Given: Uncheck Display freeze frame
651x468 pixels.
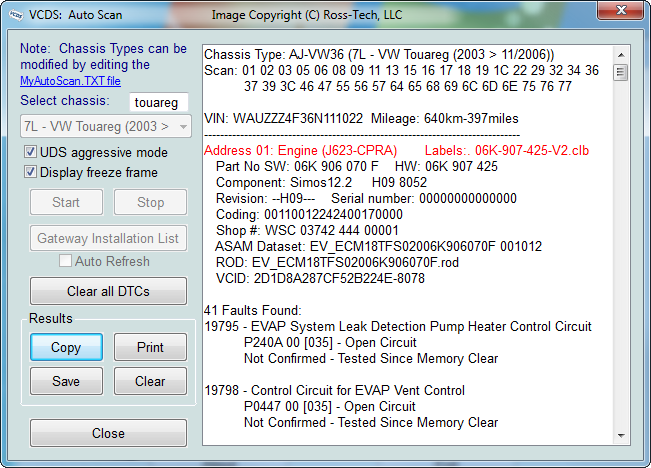Looking at the screenshot, I should pyautogui.click(x=31, y=172).
